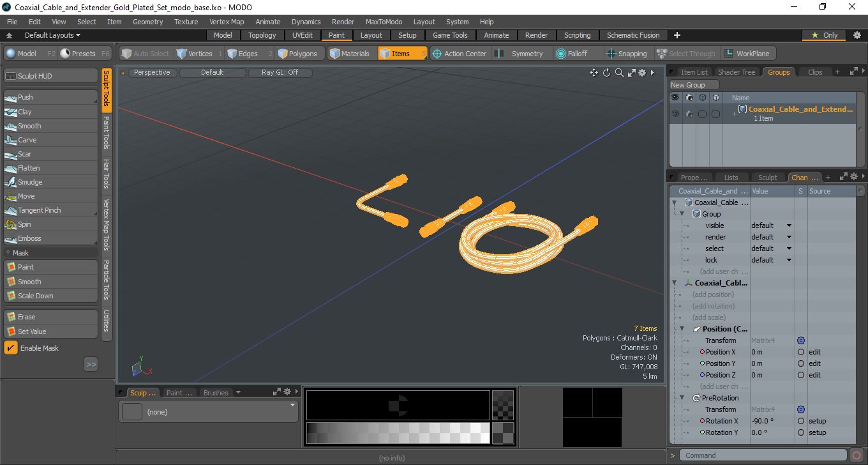The height and width of the screenshot is (465, 868).
Task: Switch to the UVEdit layout tab
Action: 302,35
